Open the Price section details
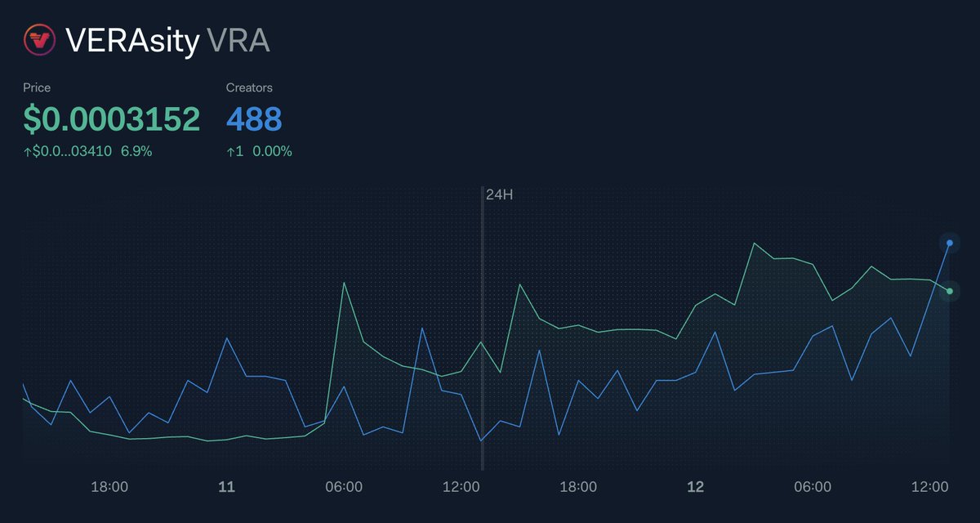This screenshot has height=523, width=980. tap(36, 87)
